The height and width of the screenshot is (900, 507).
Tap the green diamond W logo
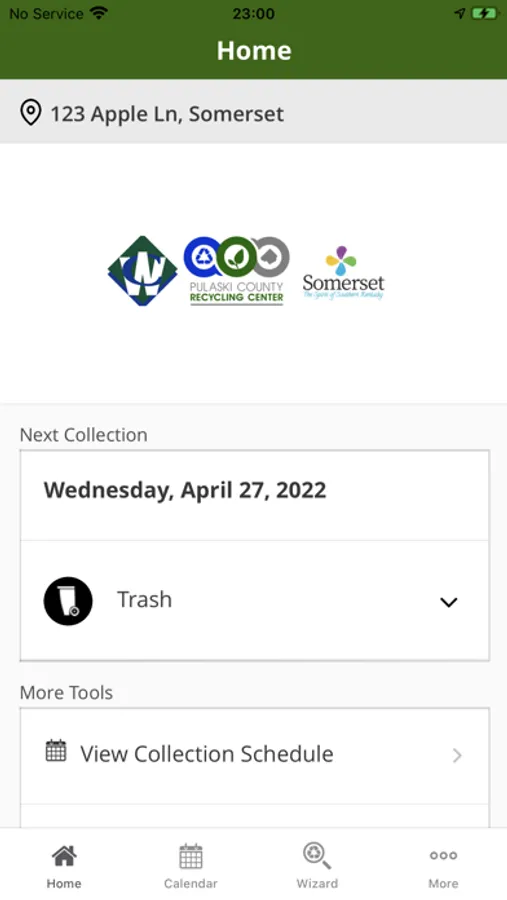tap(142, 271)
